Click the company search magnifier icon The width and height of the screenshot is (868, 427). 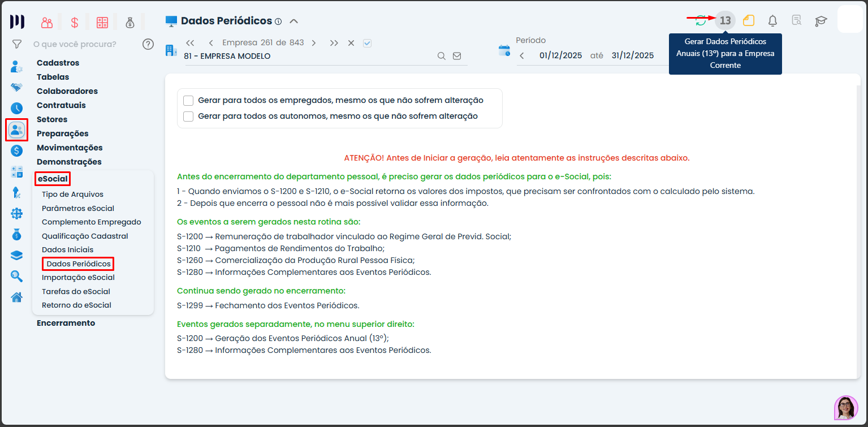coord(442,56)
